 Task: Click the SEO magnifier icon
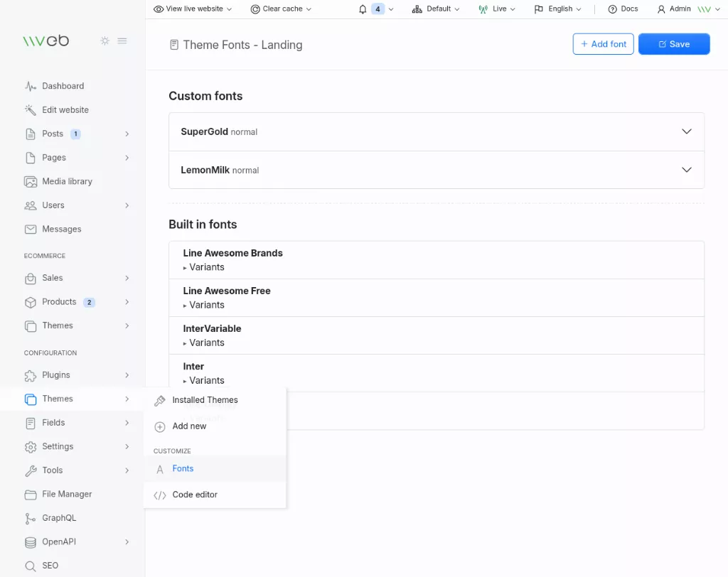[x=31, y=566]
